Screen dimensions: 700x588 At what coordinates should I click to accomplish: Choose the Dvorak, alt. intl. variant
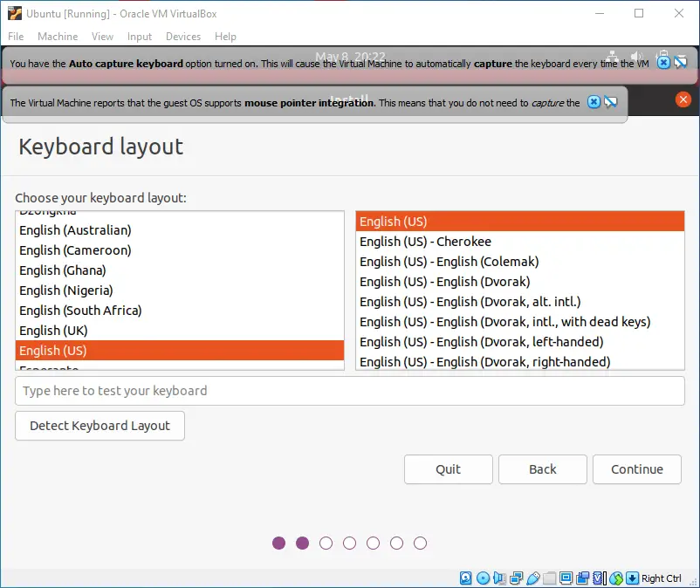point(520,302)
